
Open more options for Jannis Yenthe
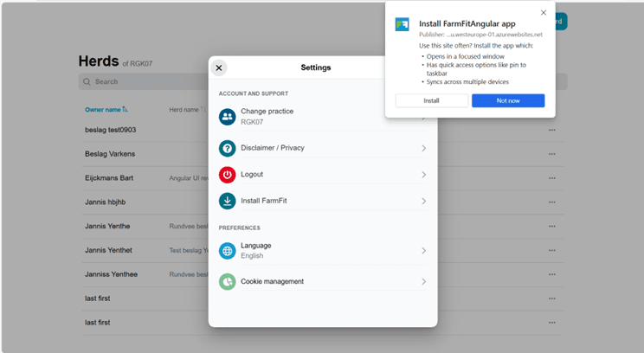(552, 227)
